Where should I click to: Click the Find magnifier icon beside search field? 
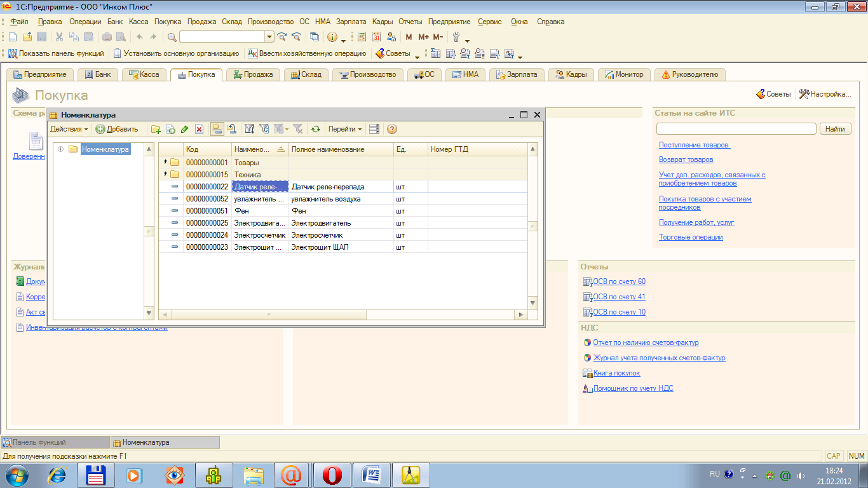172,37
